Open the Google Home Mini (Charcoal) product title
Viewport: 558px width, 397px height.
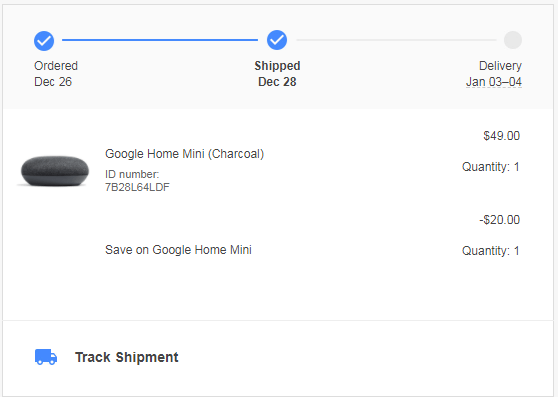pos(184,154)
